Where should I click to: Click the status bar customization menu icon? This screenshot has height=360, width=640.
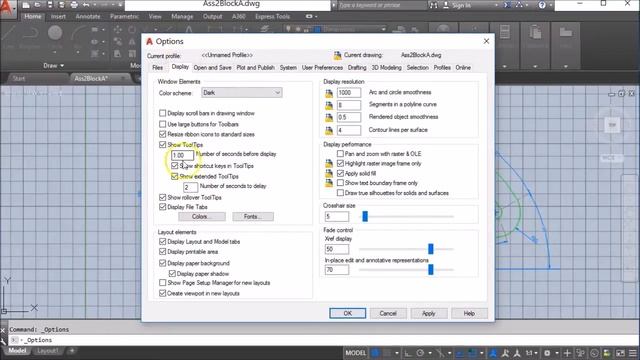click(633, 353)
